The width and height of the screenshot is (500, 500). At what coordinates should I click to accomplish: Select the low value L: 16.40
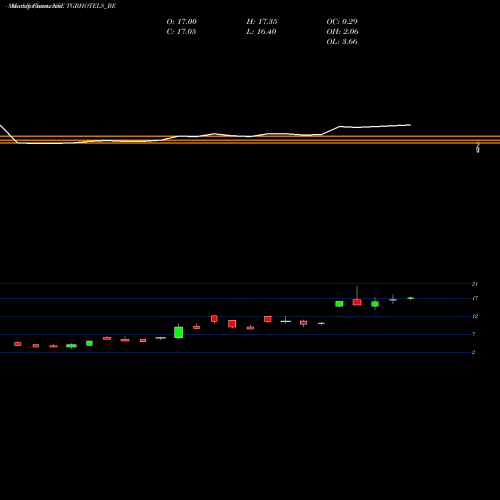coord(261,32)
